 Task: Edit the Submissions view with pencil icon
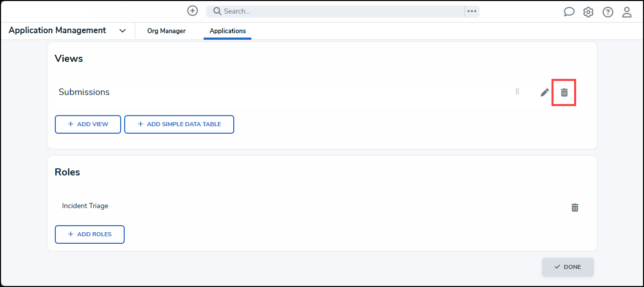[544, 92]
